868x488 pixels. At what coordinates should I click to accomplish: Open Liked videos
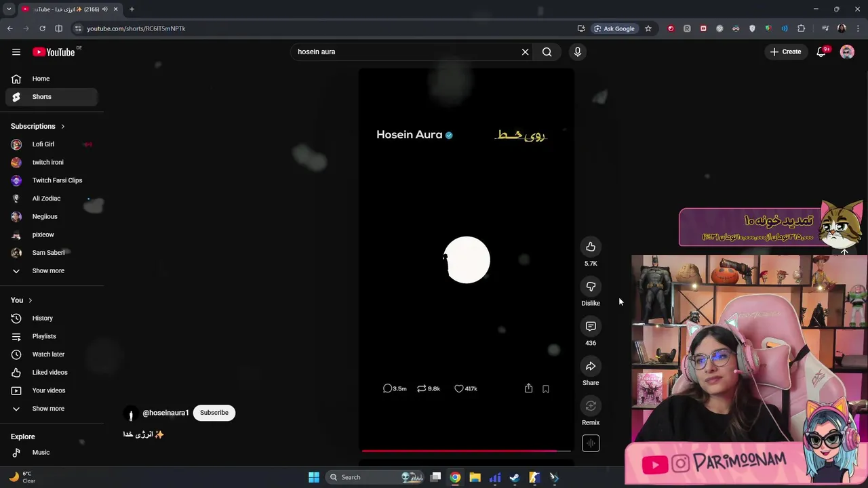click(x=52, y=373)
